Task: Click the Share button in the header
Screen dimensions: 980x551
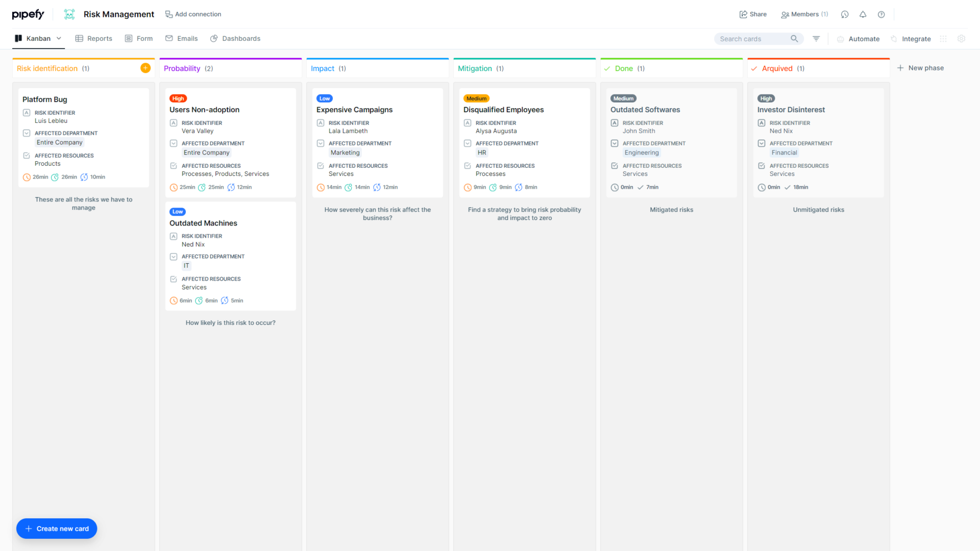Action: (753, 14)
